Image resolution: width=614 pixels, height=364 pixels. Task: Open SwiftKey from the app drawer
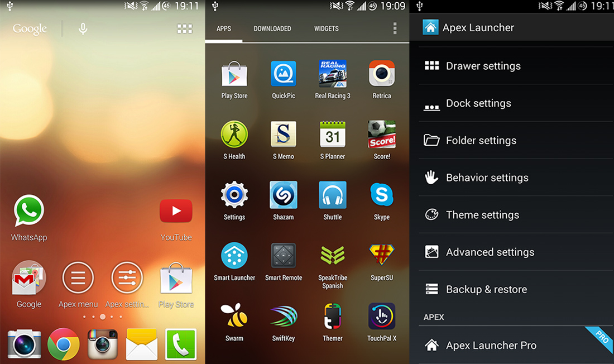283,318
